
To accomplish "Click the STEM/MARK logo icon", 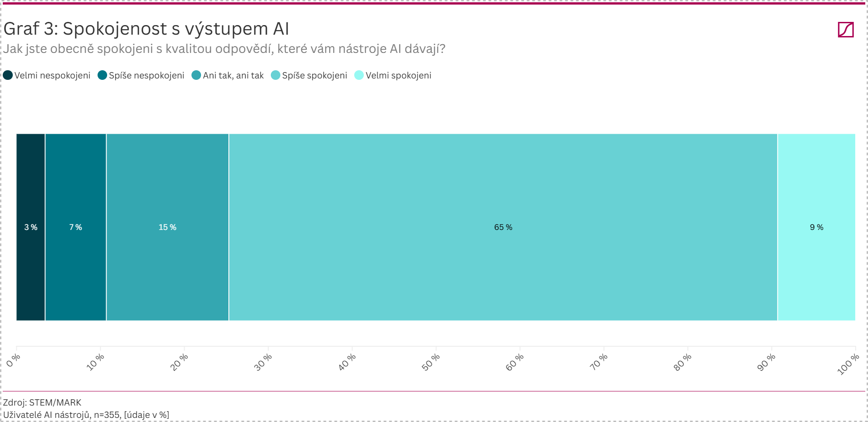I will pos(846,30).
